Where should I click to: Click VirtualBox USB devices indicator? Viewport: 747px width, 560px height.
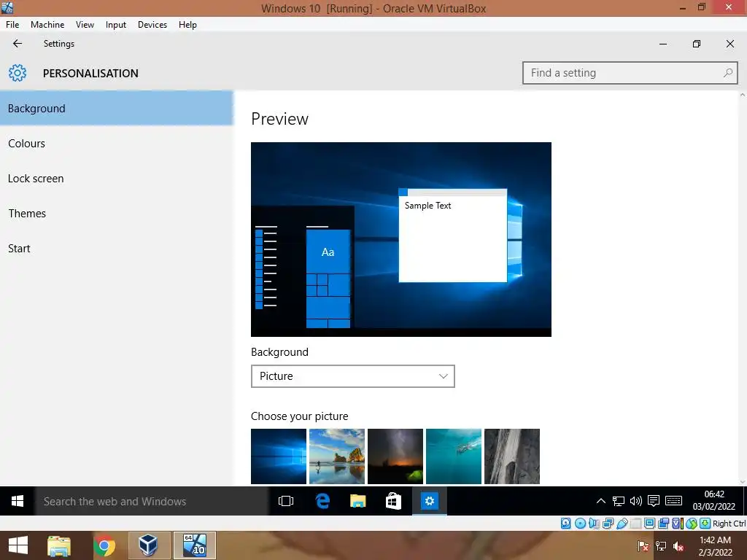(x=622, y=524)
